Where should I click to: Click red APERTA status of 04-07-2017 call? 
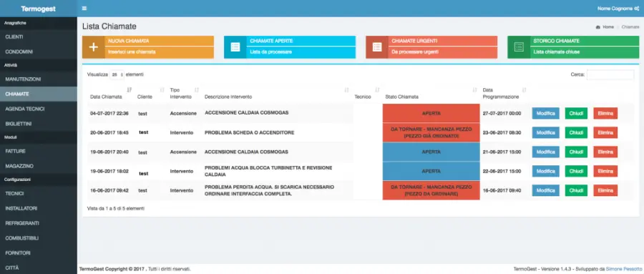(431, 113)
